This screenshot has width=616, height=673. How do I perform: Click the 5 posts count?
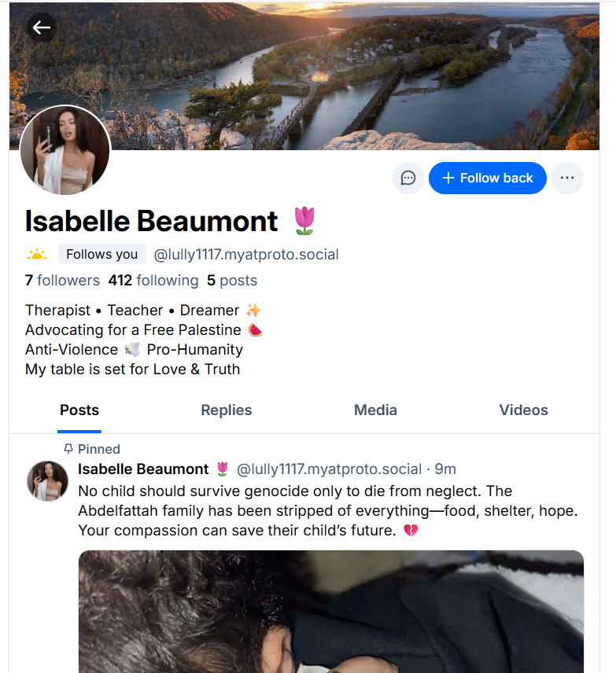point(232,280)
